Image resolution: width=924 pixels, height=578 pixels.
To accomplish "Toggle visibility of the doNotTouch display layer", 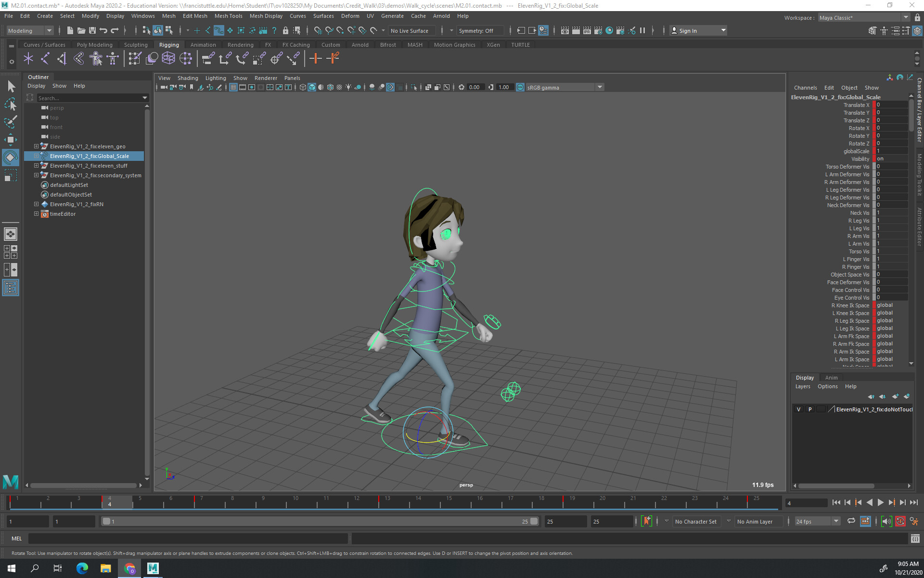I will (799, 409).
